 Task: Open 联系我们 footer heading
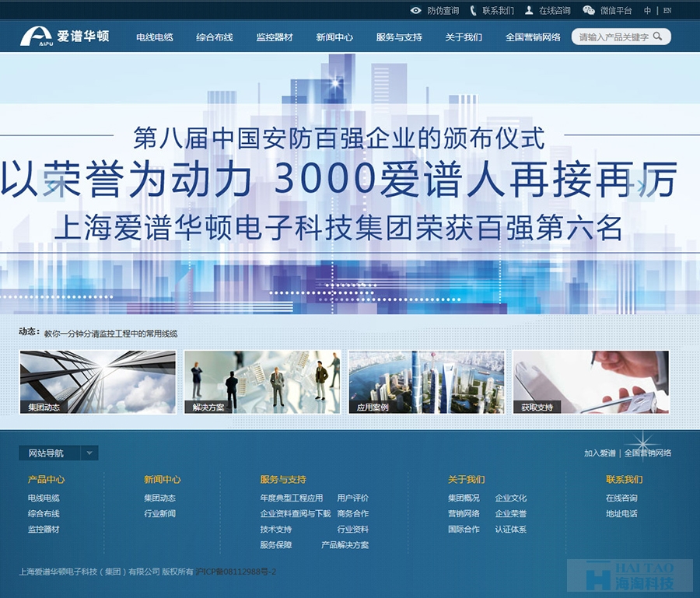(x=624, y=479)
